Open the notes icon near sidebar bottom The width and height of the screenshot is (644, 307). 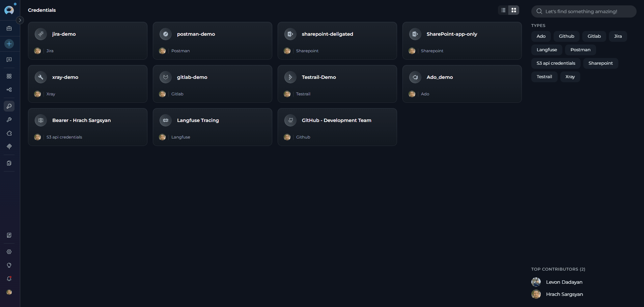pyautogui.click(x=9, y=235)
